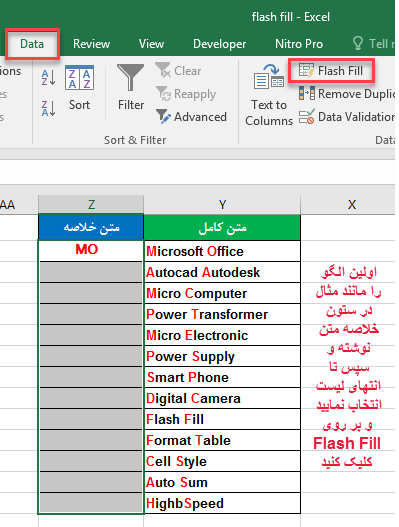Open the custom Sort dialog icon
The image size is (399, 527).
pyautogui.click(x=79, y=78)
